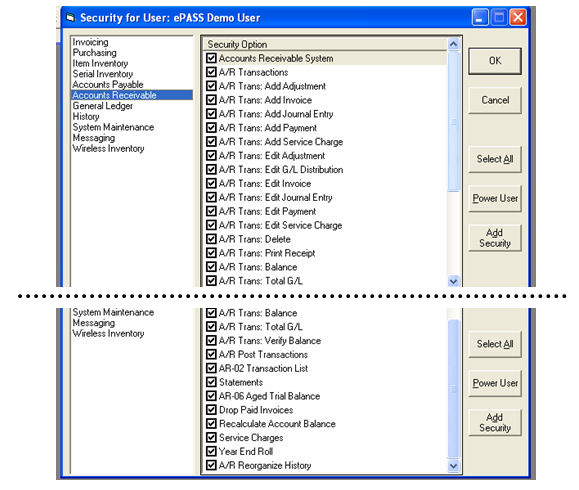
Task: Click the upper list scrollbar thumb
Action: coord(453,121)
